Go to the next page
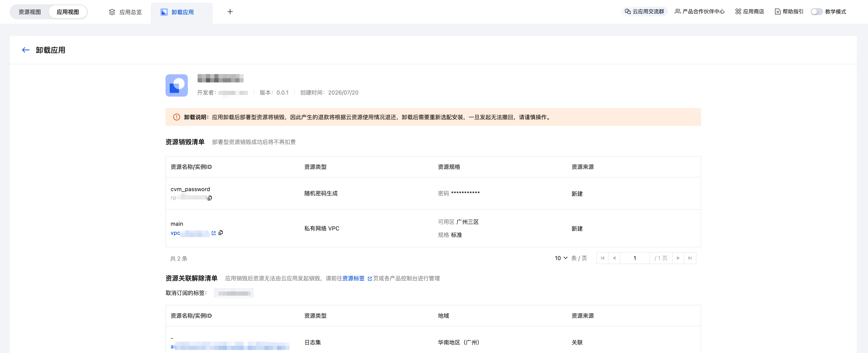Image resolution: width=868 pixels, height=353 pixels. 678,258
